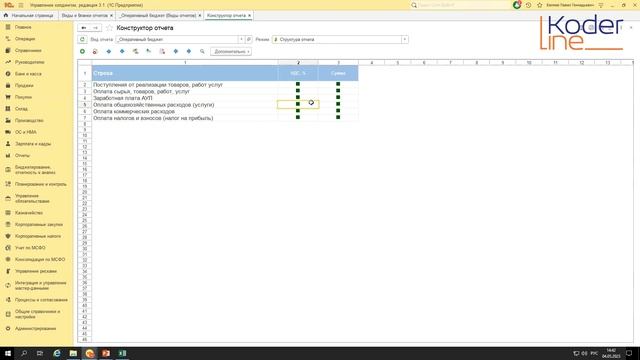Open the Производство section in sidebar
Viewport: 640px width, 360px height.
click(29, 120)
